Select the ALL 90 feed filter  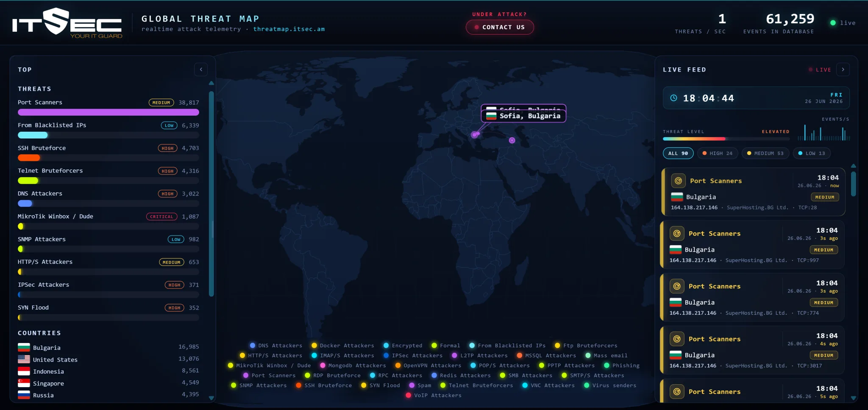pos(678,153)
